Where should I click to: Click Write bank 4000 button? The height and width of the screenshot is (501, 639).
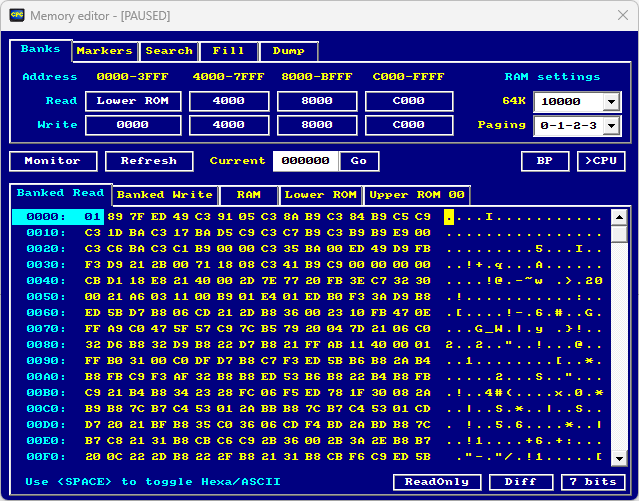point(229,125)
